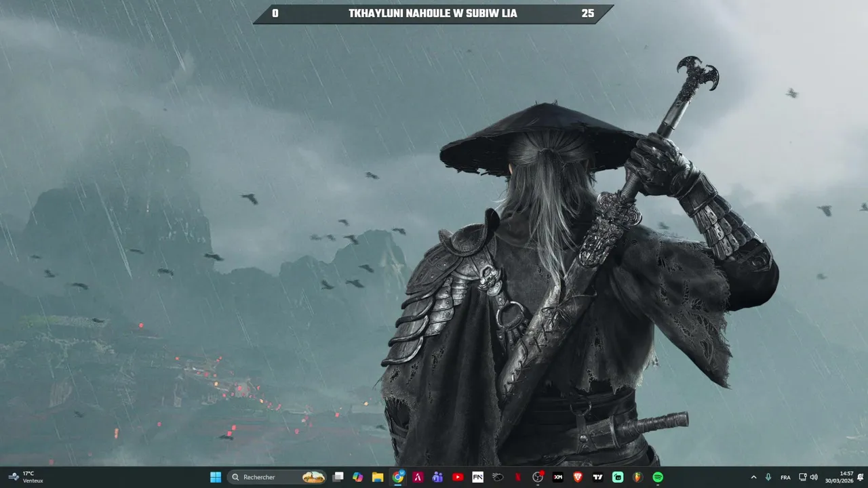Launch FL Studio from the taskbar
This screenshot has height=488, width=868.
(637, 477)
